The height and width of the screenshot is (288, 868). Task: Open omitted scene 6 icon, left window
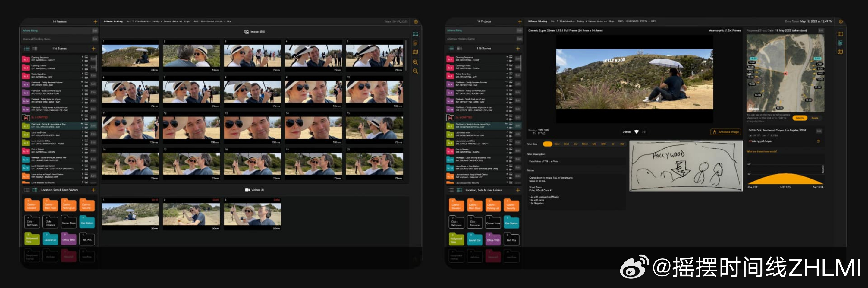26,118
